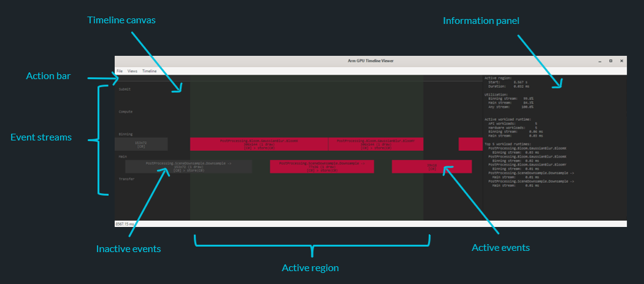Select the inactive SceneDownsample 153x72 Main event
Viewport: 644px width, 284px height.
click(188, 166)
